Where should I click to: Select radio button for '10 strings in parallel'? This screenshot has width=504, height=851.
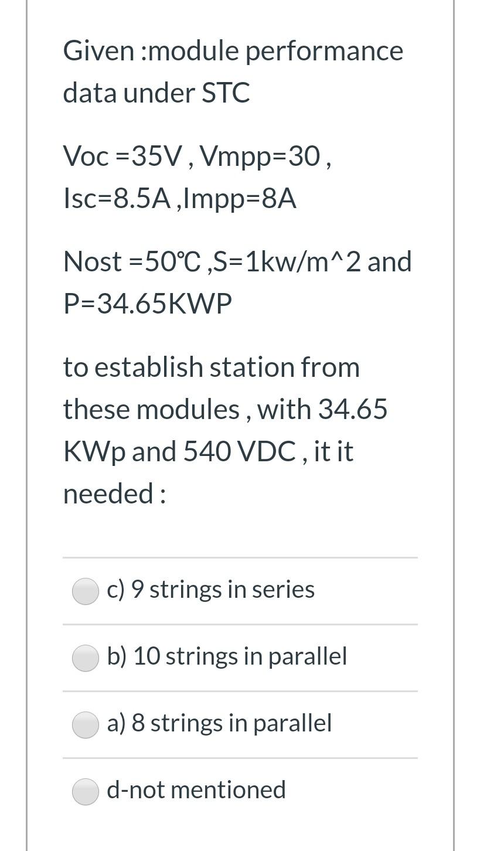tap(86, 658)
